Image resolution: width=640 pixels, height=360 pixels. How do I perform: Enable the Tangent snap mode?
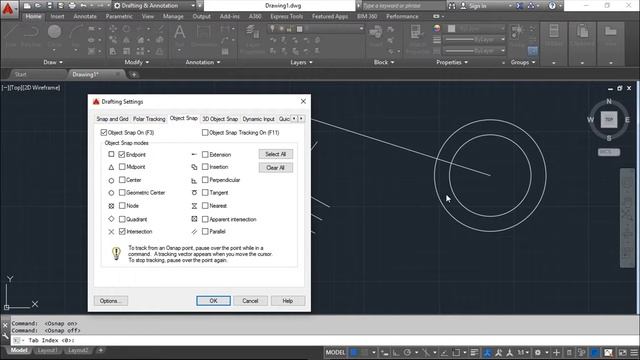(205, 193)
